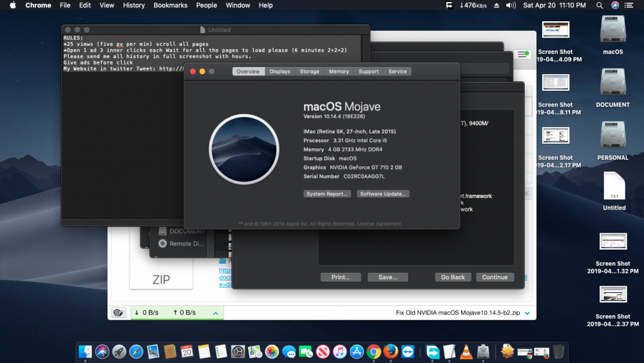Click the Software Update button
The height and width of the screenshot is (363, 644).
[x=383, y=193]
